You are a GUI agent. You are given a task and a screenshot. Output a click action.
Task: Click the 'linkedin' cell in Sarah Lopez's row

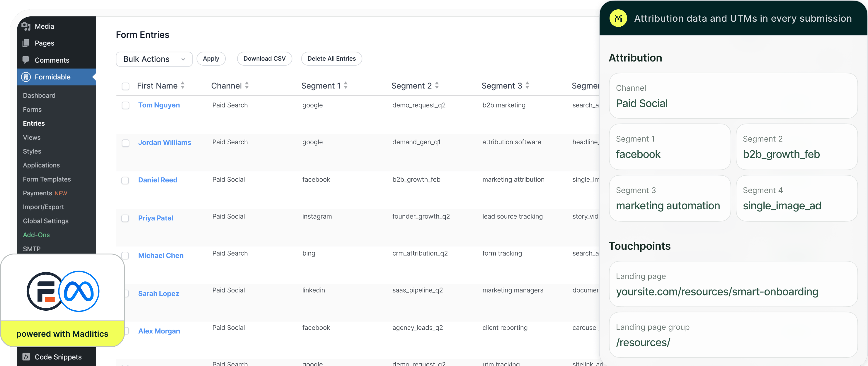tap(313, 290)
